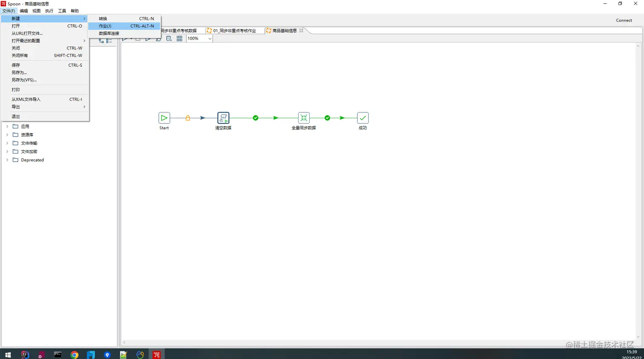Expand the 资源库 folder
This screenshot has width=644, height=359.
[x=7, y=135]
